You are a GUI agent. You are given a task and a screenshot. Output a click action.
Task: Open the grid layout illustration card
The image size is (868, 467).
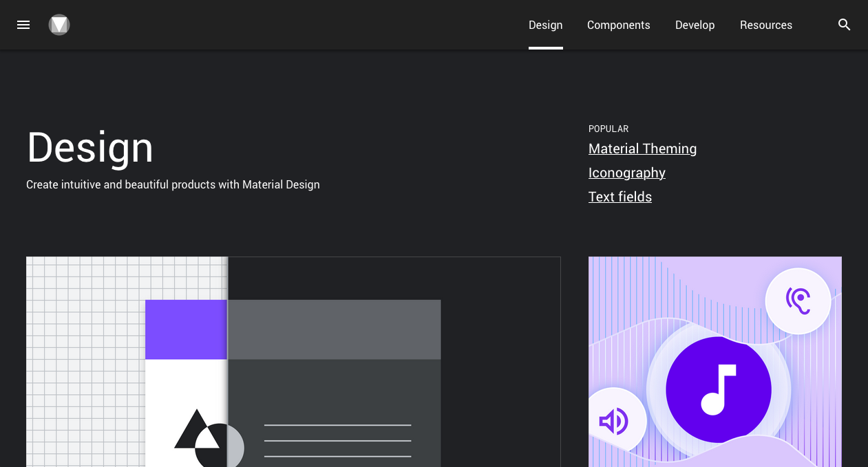[293, 362]
